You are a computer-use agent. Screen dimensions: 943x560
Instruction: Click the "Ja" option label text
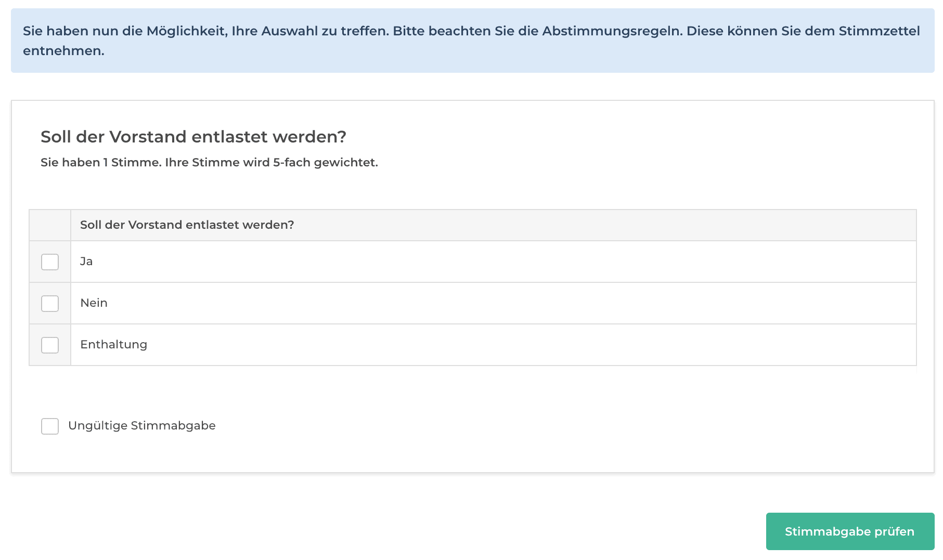86,262
